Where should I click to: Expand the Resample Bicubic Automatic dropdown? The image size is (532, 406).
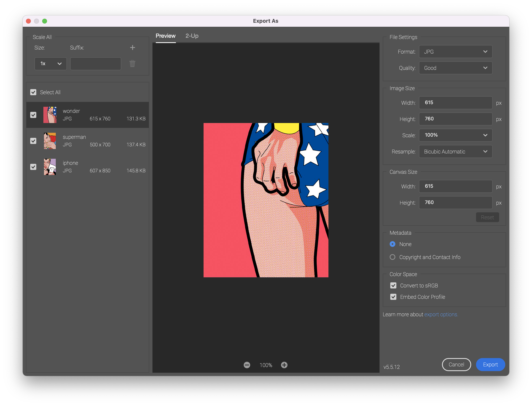(x=456, y=151)
